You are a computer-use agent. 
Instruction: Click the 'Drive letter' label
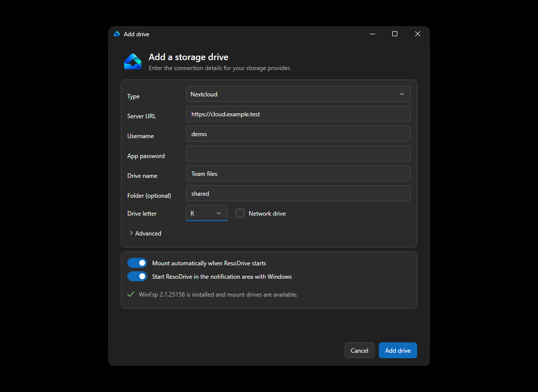(x=142, y=214)
